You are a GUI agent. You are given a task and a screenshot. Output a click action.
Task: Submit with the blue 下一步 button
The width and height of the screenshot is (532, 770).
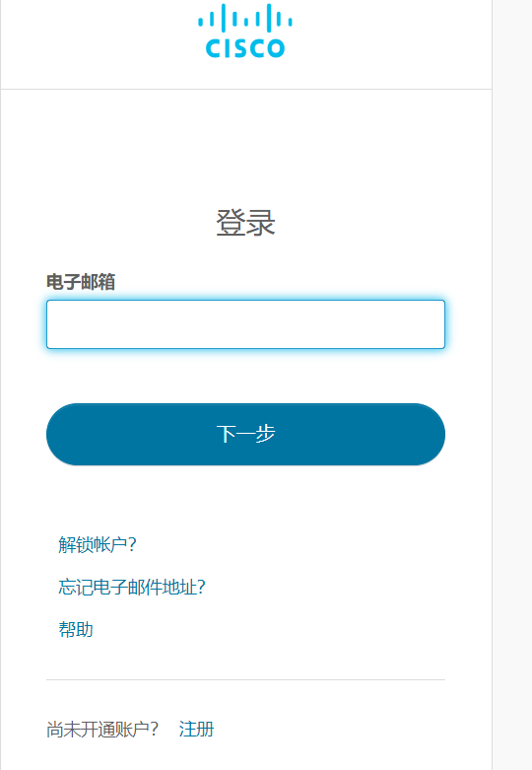[245, 435]
